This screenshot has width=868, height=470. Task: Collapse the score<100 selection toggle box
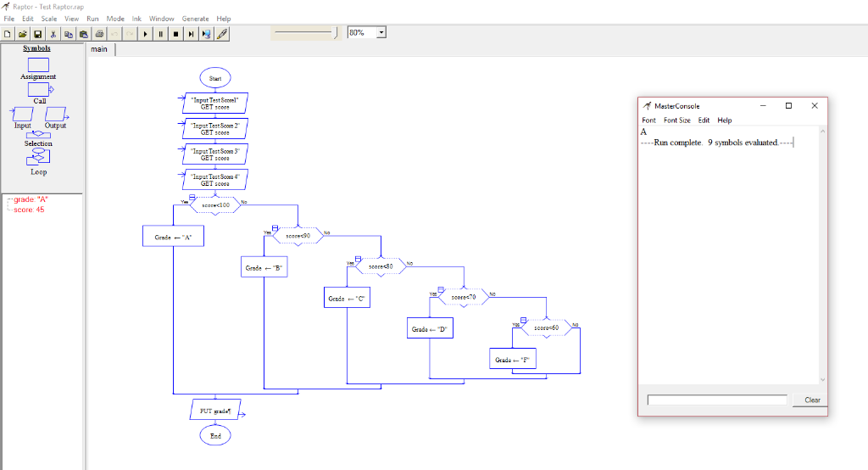tap(192, 198)
